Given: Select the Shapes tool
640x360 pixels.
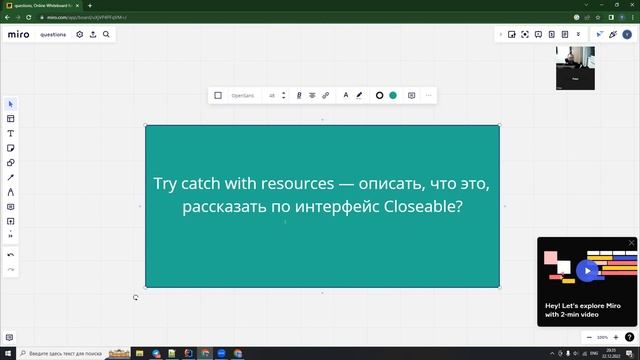Looking at the screenshot, I should point(11,163).
